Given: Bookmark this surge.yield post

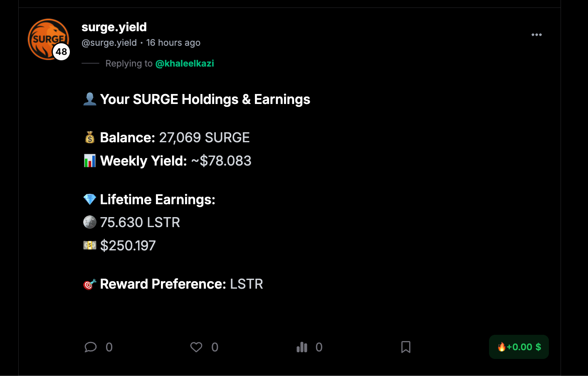Looking at the screenshot, I should click(x=406, y=347).
